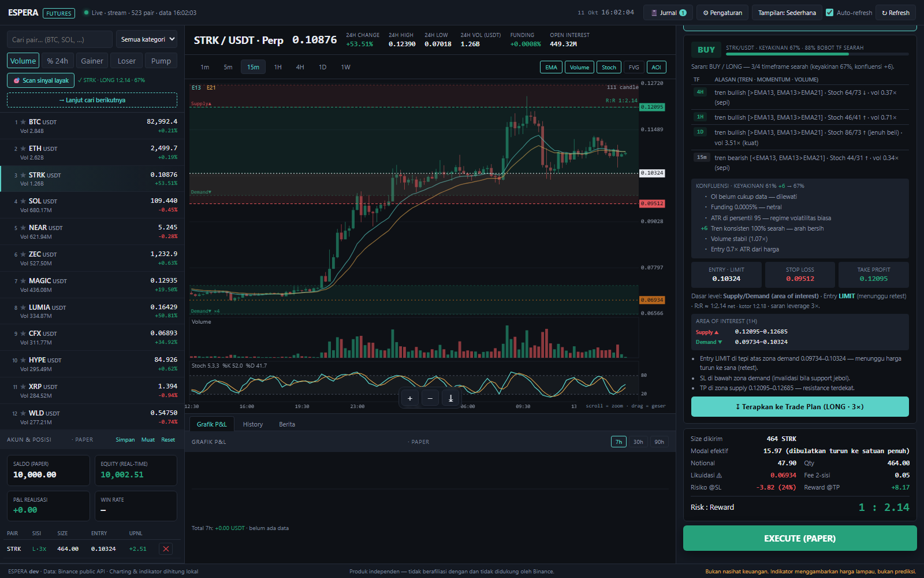924x578 pixels.
Task: Select CFX USDT pair row
Action: click(x=92, y=338)
